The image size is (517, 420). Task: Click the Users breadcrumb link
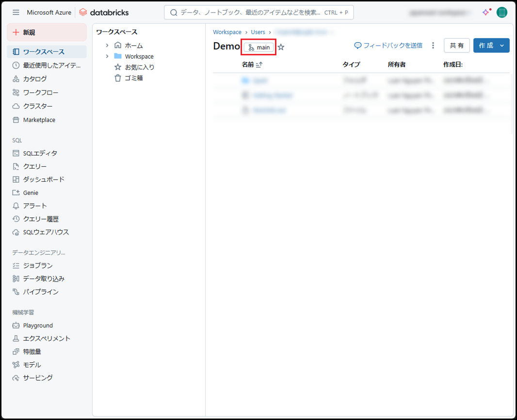click(x=258, y=32)
